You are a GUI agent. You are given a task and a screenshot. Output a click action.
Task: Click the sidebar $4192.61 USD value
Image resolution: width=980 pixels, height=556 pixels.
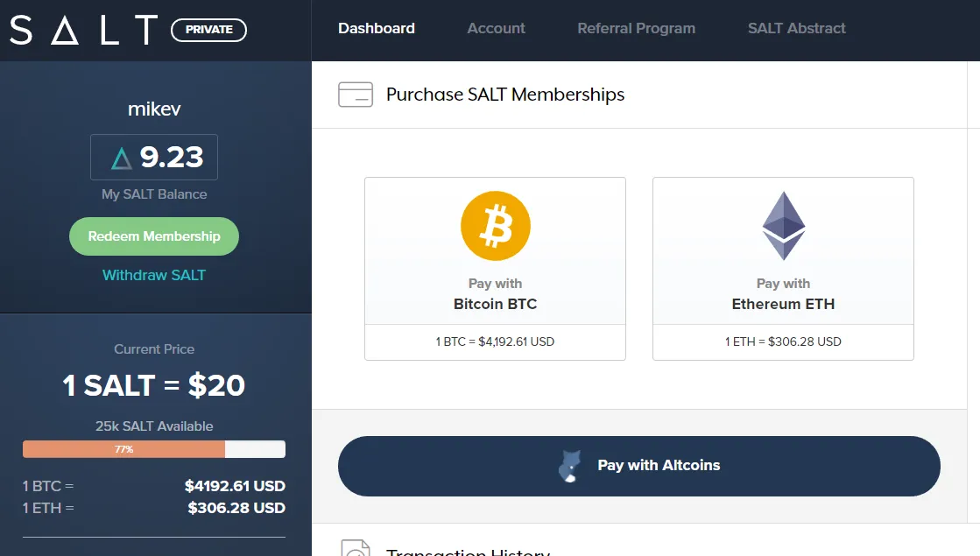click(x=235, y=486)
